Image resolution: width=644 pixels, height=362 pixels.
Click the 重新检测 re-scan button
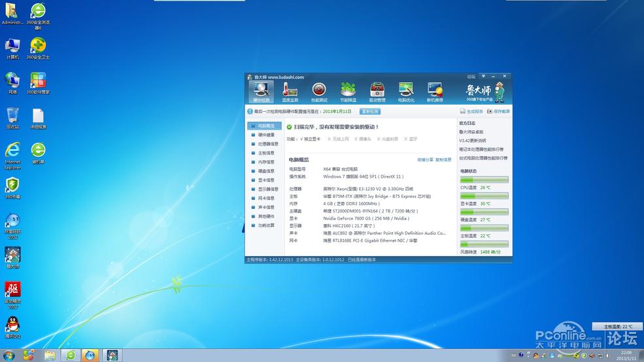[x=369, y=111]
